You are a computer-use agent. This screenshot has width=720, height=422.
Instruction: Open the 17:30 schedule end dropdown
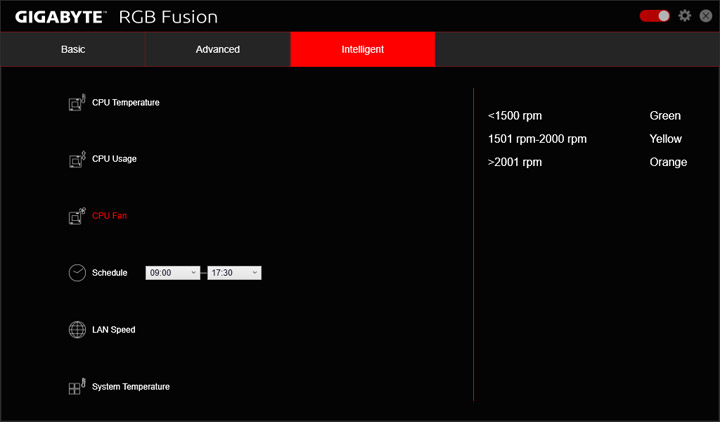pos(234,273)
